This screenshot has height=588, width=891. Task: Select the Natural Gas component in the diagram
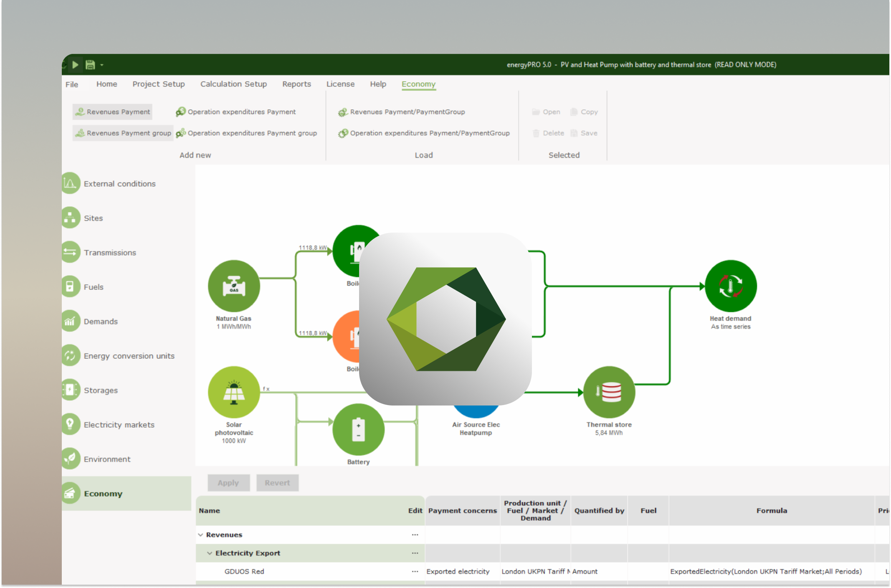click(x=234, y=286)
